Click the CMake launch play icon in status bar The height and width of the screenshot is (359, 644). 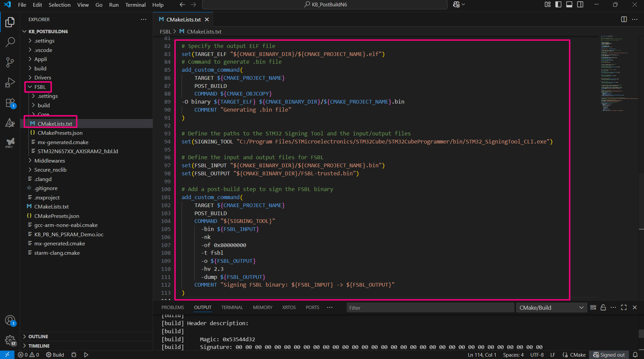[x=86, y=355]
